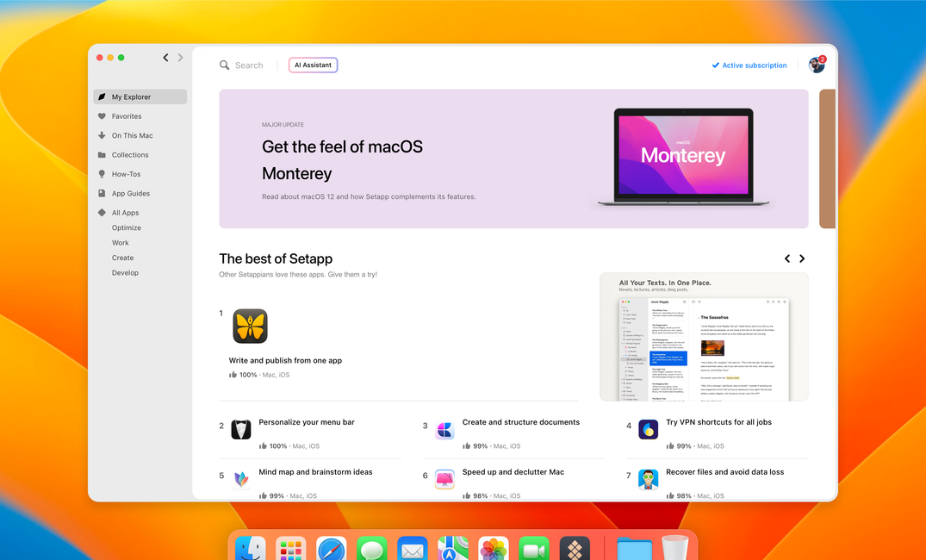Check the Active subscription status

[x=749, y=65]
